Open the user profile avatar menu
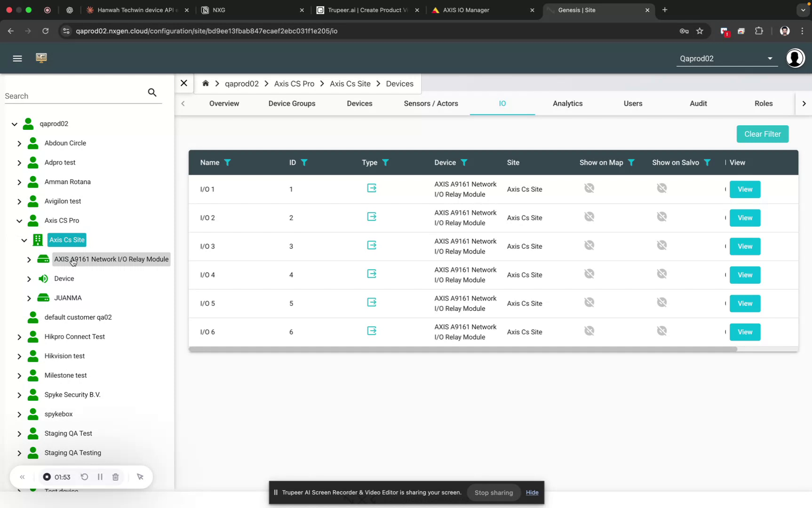The image size is (812, 508). point(795,58)
